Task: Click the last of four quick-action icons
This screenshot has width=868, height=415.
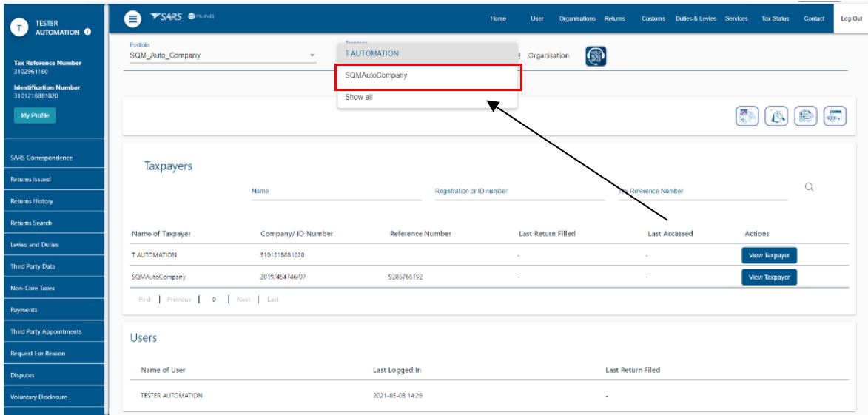Action: [835, 116]
